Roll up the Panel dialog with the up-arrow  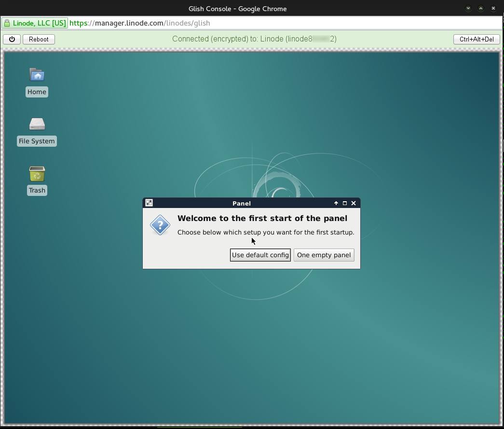click(336, 203)
